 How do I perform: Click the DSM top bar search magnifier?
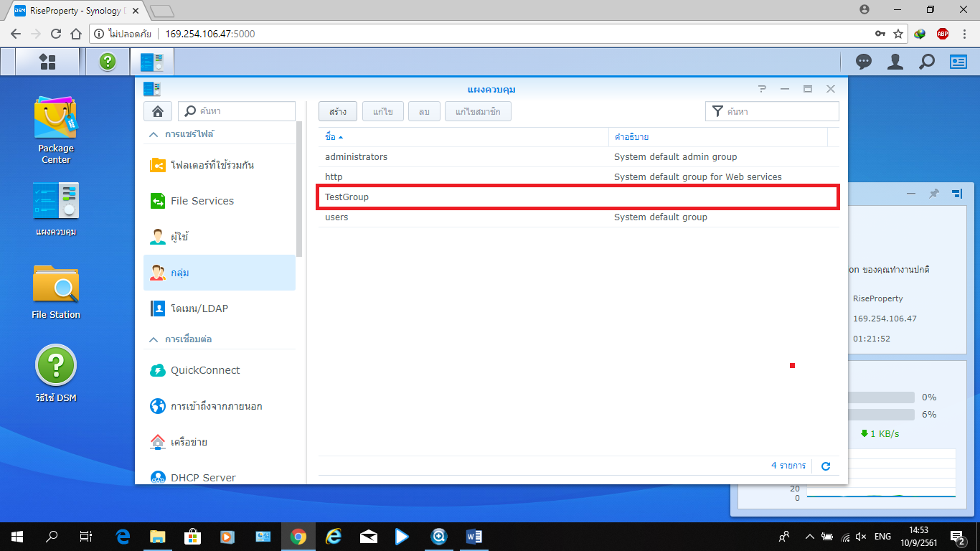(927, 62)
